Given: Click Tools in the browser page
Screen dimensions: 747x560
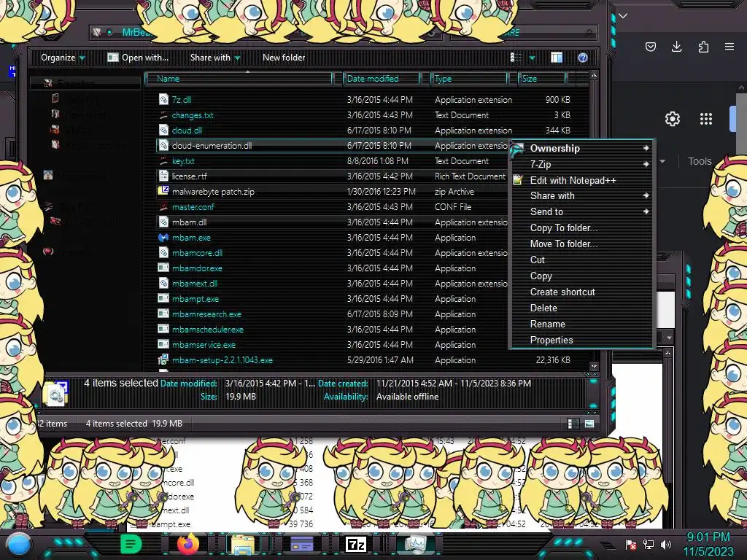Looking at the screenshot, I should tap(700, 161).
